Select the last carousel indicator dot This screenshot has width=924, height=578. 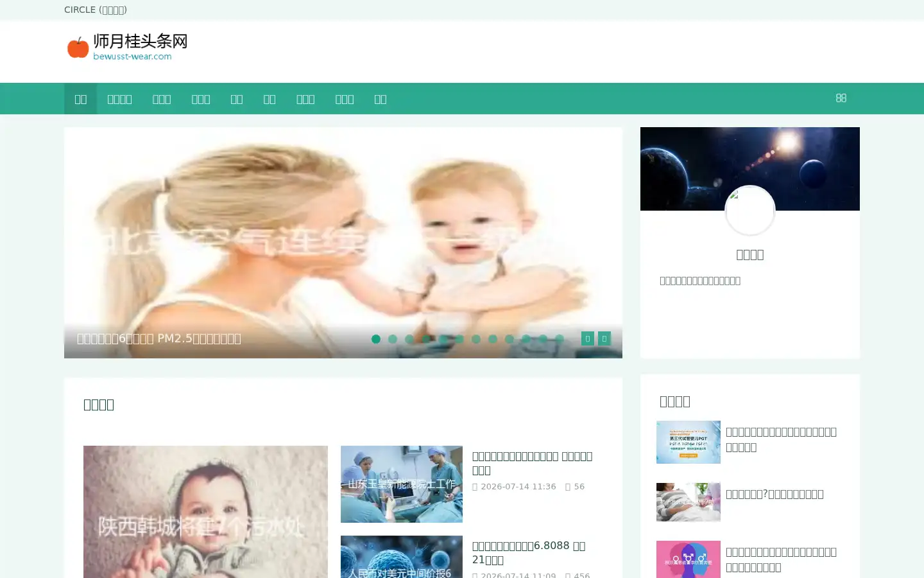point(560,339)
